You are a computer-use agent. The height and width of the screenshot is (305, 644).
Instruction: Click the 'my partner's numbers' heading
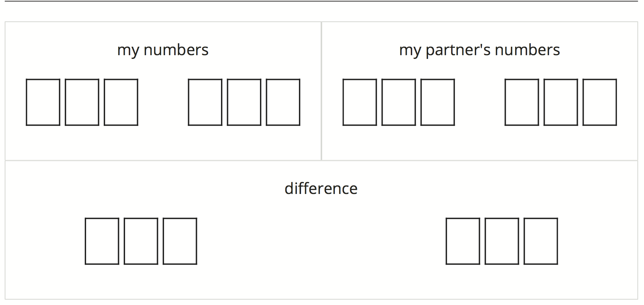tap(479, 50)
